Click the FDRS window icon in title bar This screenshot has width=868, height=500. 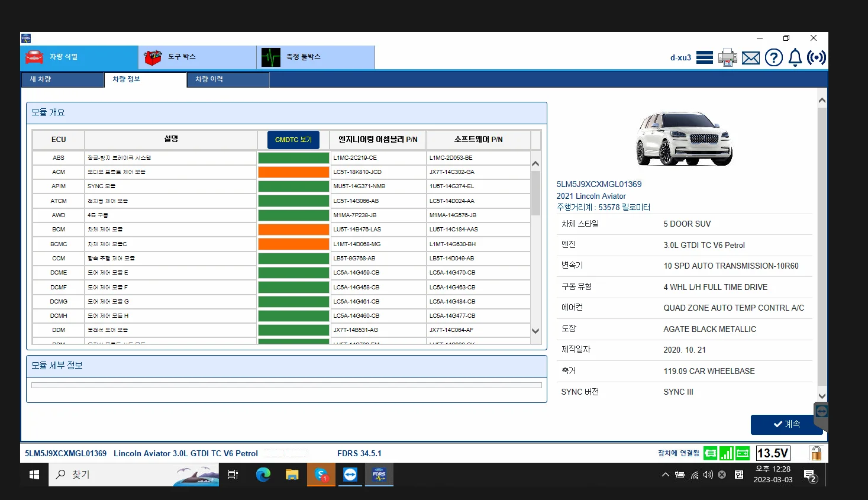pos(26,38)
